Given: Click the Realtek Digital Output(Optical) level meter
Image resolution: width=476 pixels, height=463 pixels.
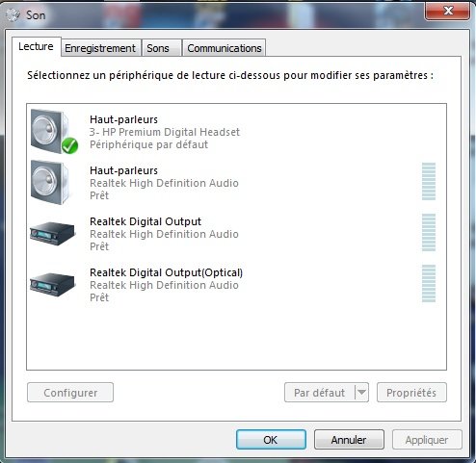Looking at the screenshot, I should (429, 283).
